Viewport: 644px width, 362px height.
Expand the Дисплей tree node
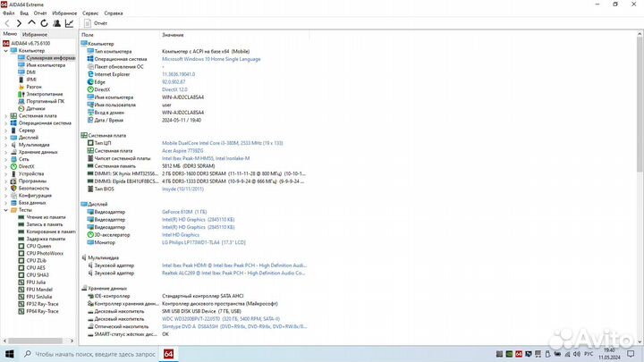click(x=5, y=138)
